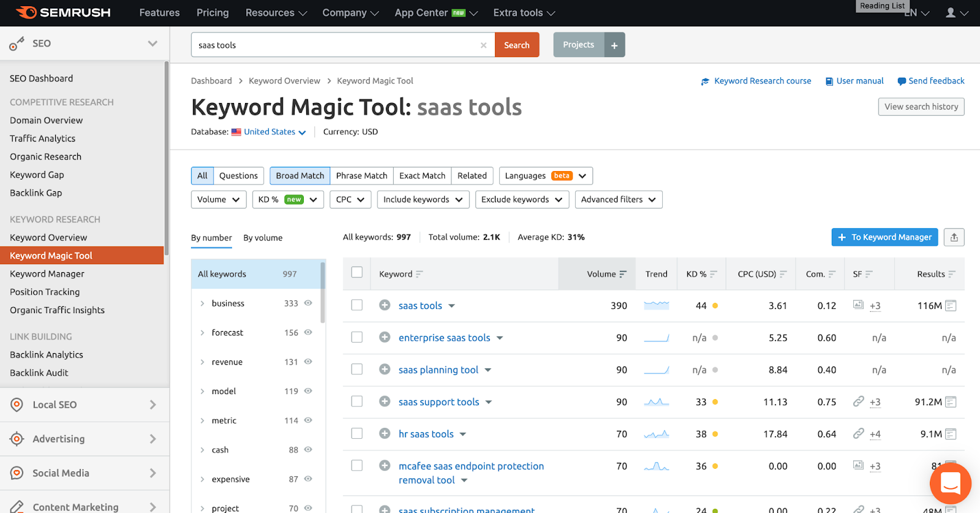Click the export icon beside Keyword Manager
Viewport: 980px width, 513px height.
[x=954, y=237]
